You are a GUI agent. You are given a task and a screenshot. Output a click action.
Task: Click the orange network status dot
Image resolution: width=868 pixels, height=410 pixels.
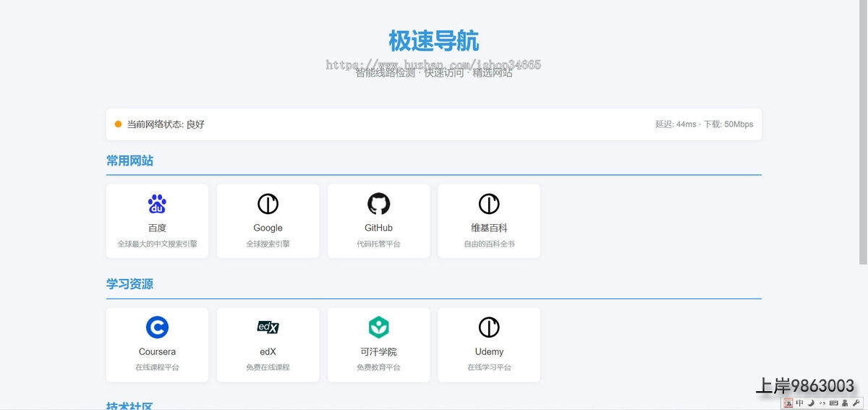[118, 124]
